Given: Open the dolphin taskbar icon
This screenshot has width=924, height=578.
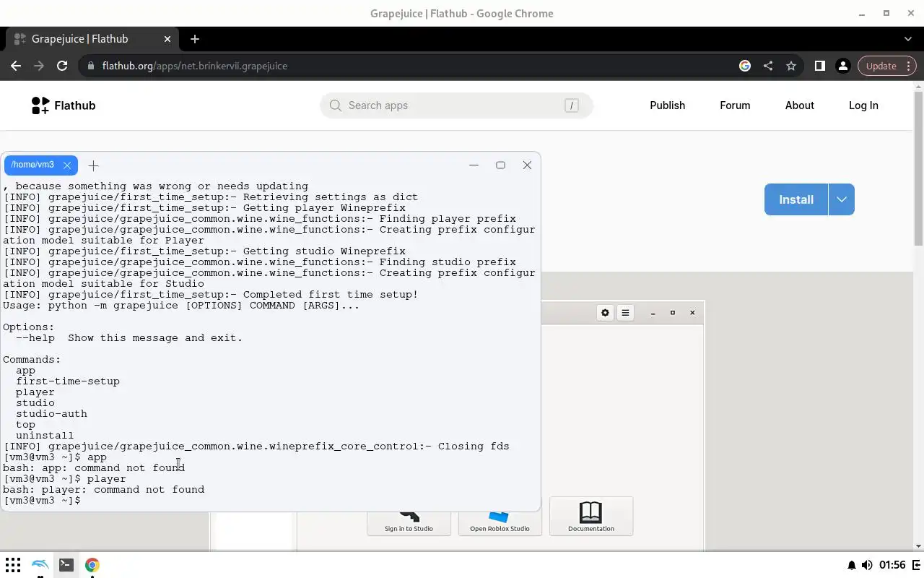Looking at the screenshot, I should [x=40, y=565].
